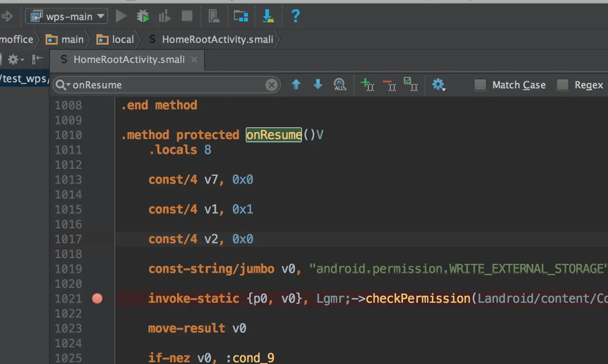
Task: Click "move-result v0" on line 1023
Action: 197,328
